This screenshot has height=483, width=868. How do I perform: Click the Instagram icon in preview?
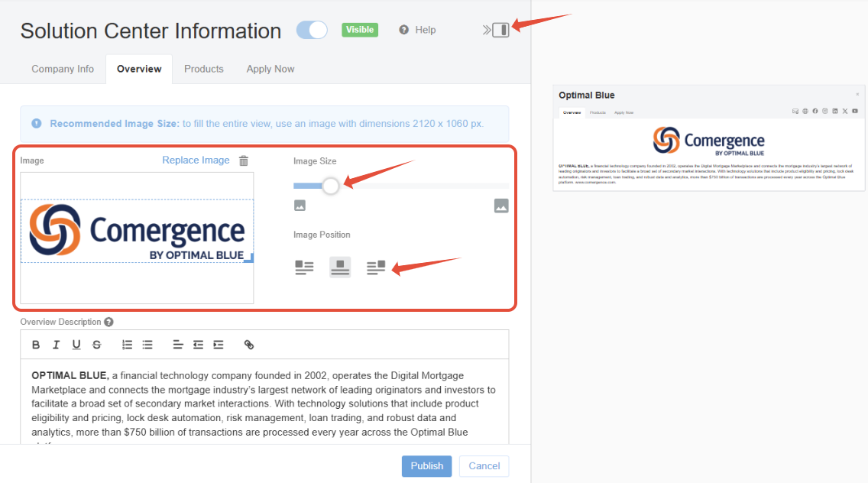point(824,112)
